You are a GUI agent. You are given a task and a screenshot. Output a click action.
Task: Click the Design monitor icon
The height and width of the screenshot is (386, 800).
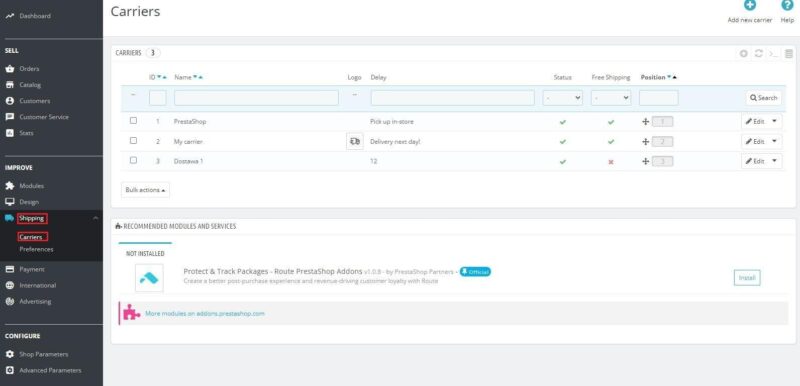pos(9,202)
